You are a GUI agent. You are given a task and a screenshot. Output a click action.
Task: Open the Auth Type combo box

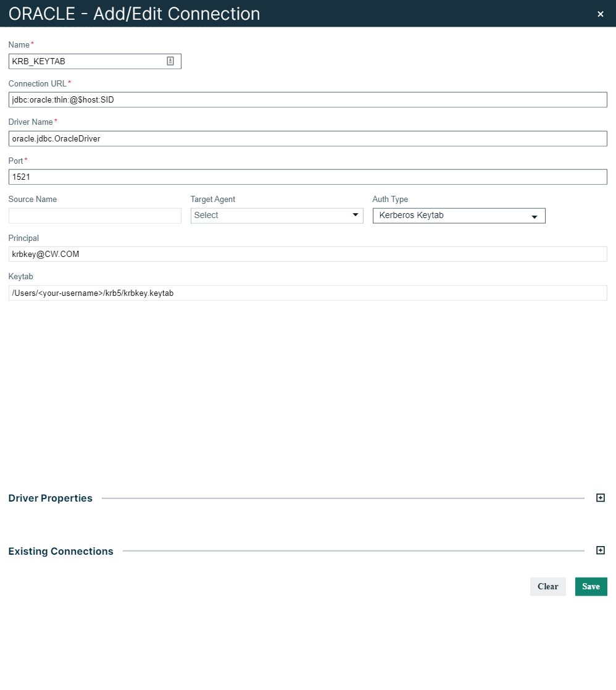pos(459,216)
